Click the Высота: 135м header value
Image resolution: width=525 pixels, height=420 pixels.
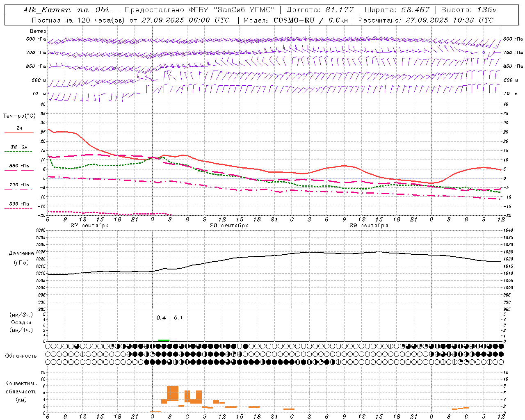pos(469,10)
